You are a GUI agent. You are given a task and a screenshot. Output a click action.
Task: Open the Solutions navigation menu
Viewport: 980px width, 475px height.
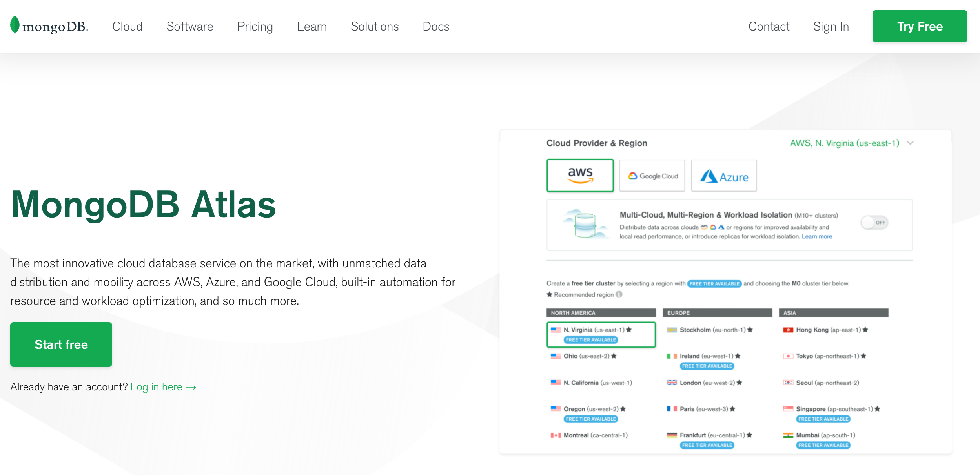(x=375, y=27)
